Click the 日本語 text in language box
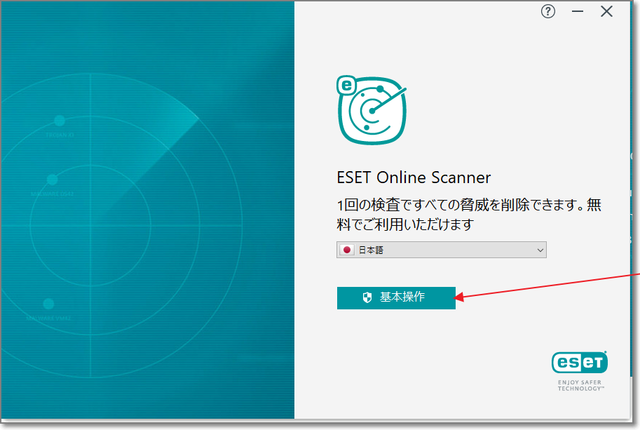 [x=372, y=249]
